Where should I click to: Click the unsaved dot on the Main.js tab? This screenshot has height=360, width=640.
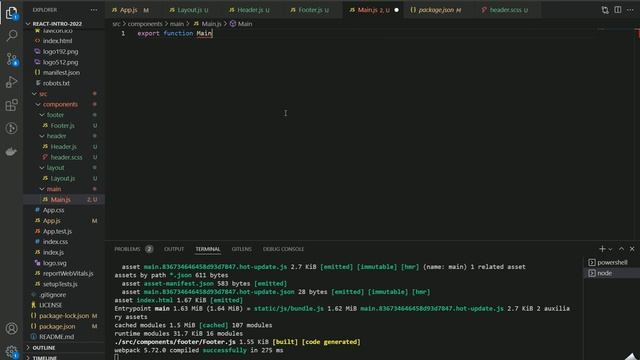[x=396, y=10]
